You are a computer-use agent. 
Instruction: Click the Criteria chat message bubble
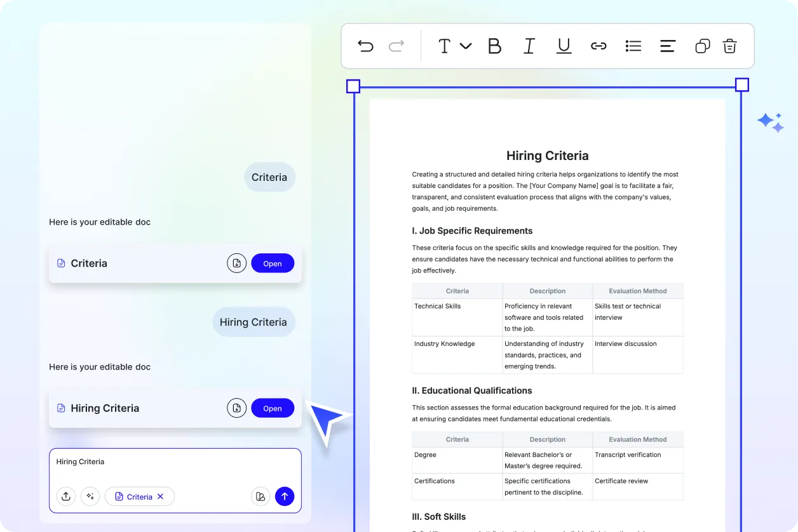coord(269,177)
